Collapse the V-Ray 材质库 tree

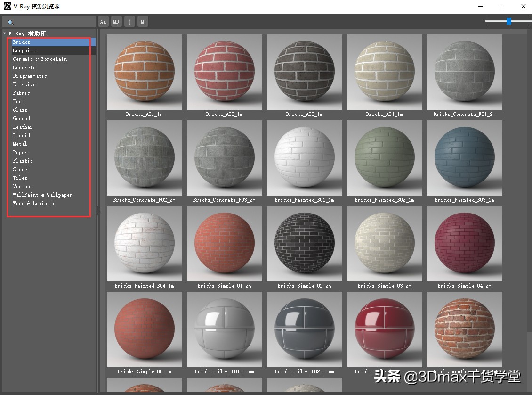pos(4,33)
